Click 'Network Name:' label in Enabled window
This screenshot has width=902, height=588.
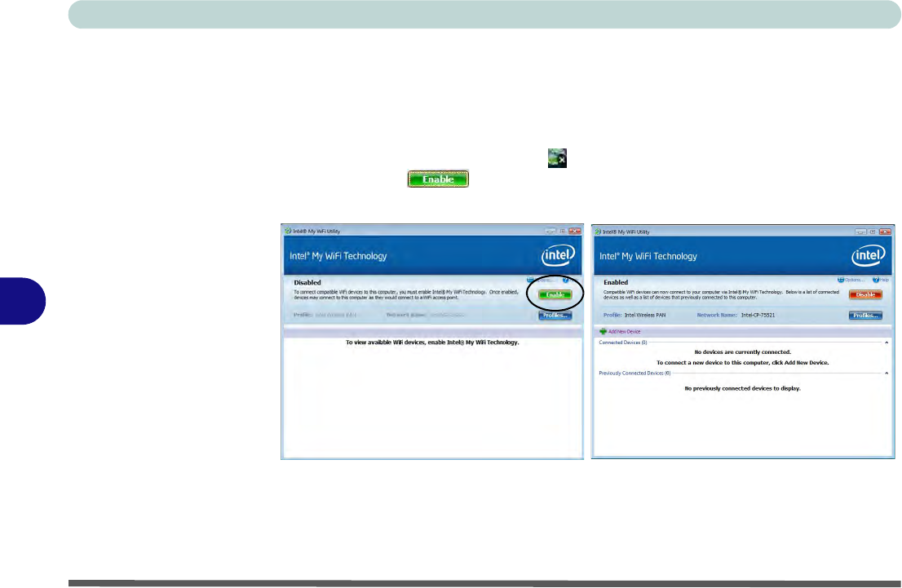pyautogui.click(x=717, y=316)
